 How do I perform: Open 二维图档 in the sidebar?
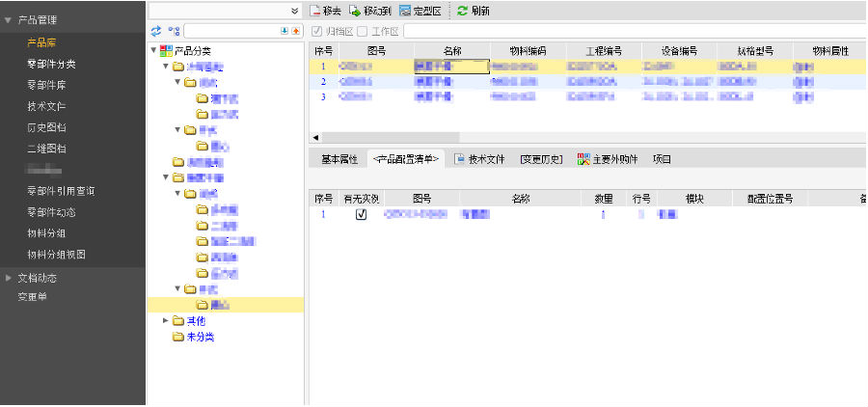pyautogui.click(x=46, y=149)
